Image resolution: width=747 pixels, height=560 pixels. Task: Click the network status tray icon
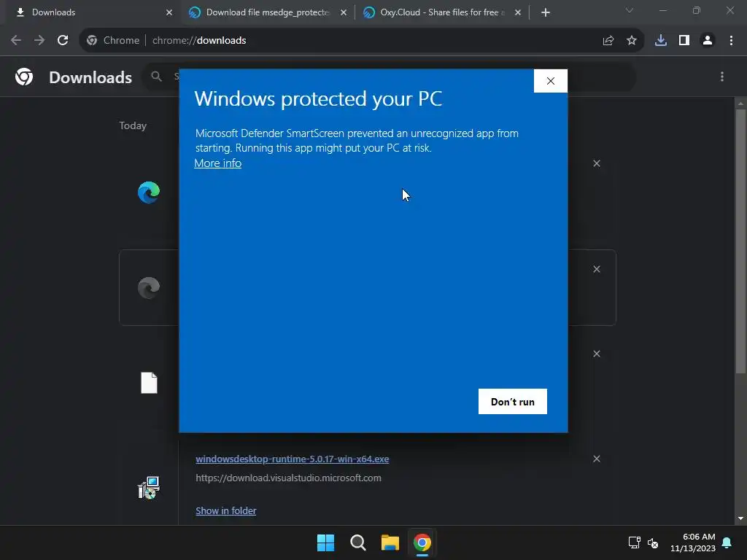tap(634, 542)
